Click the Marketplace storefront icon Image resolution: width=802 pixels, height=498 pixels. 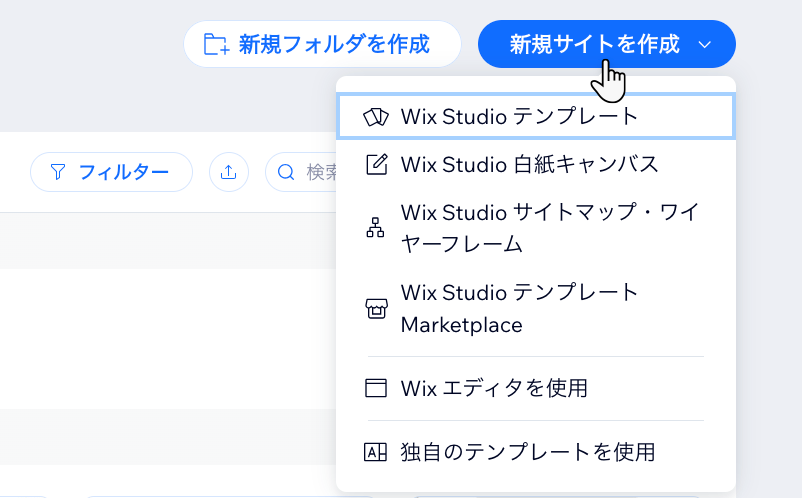(376, 309)
